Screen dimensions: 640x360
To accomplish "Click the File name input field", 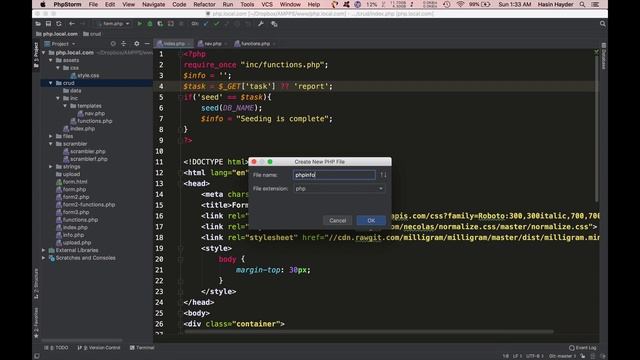I will click(x=334, y=175).
